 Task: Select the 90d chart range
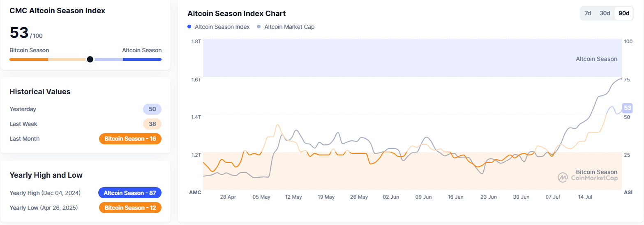tap(624, 13)
